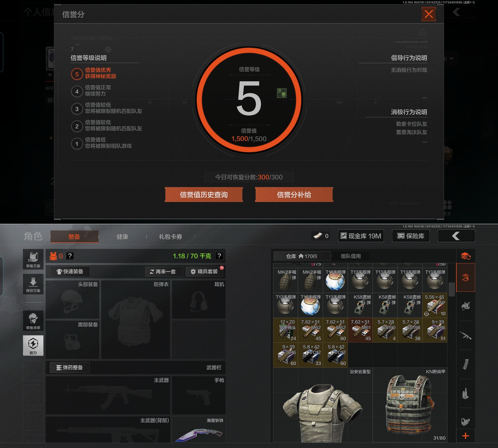Click the 信誉值历史查询 button
The height and width of the screenshot is (448, 498).
pos(204,195)
